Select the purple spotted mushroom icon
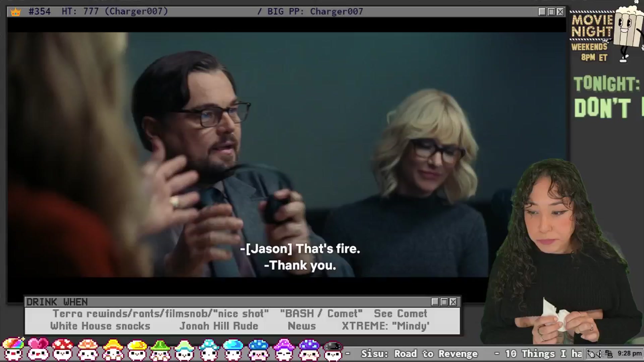Image resolution: width=644 pixels, height=362 pixels. click(309, 349)
